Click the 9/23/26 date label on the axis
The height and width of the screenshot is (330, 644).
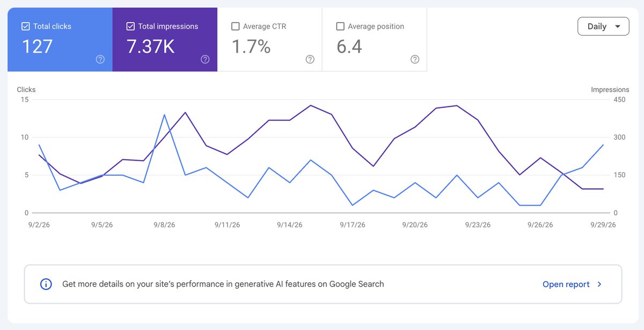pos(478,225)
